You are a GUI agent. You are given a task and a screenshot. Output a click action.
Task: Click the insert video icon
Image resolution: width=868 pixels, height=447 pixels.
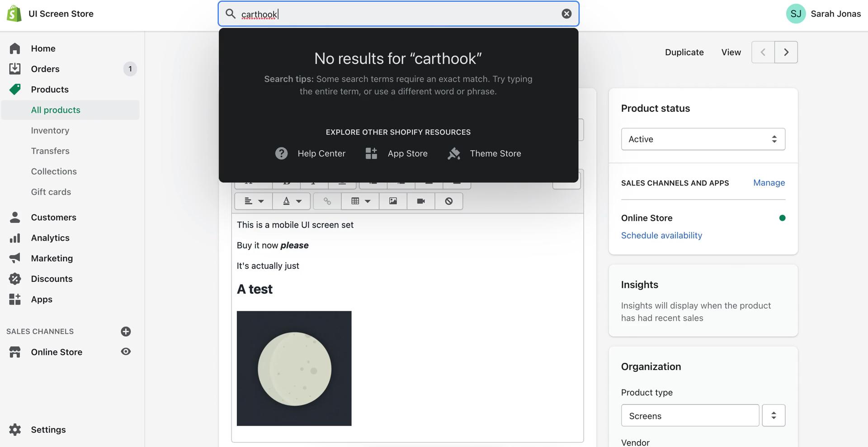tap(421, 201)
